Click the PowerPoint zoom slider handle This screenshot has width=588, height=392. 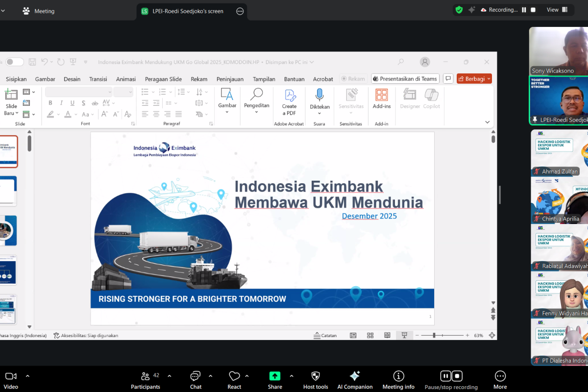click(x=434, y=336)
